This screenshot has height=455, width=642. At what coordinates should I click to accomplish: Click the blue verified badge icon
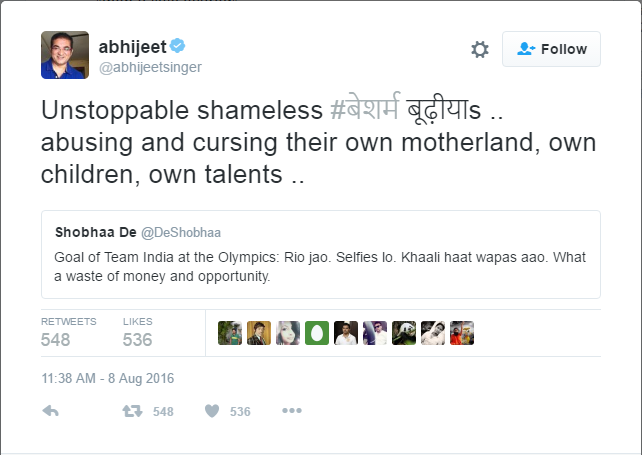[x=177, y=45]
